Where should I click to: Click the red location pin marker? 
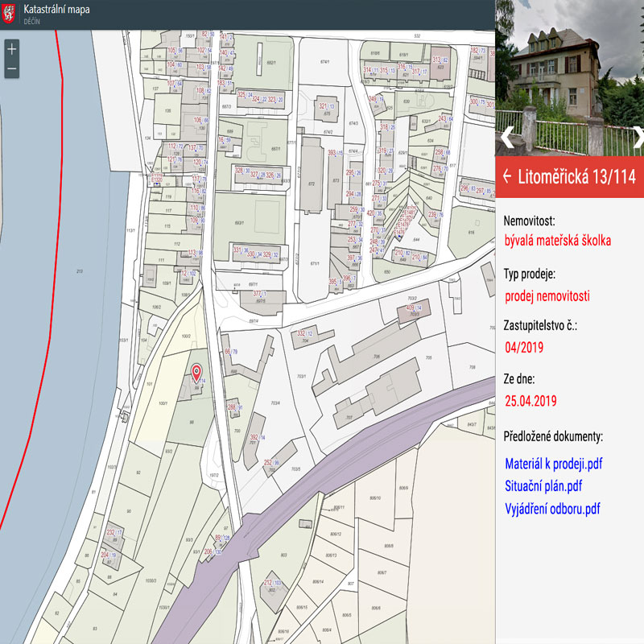[196, 372]
